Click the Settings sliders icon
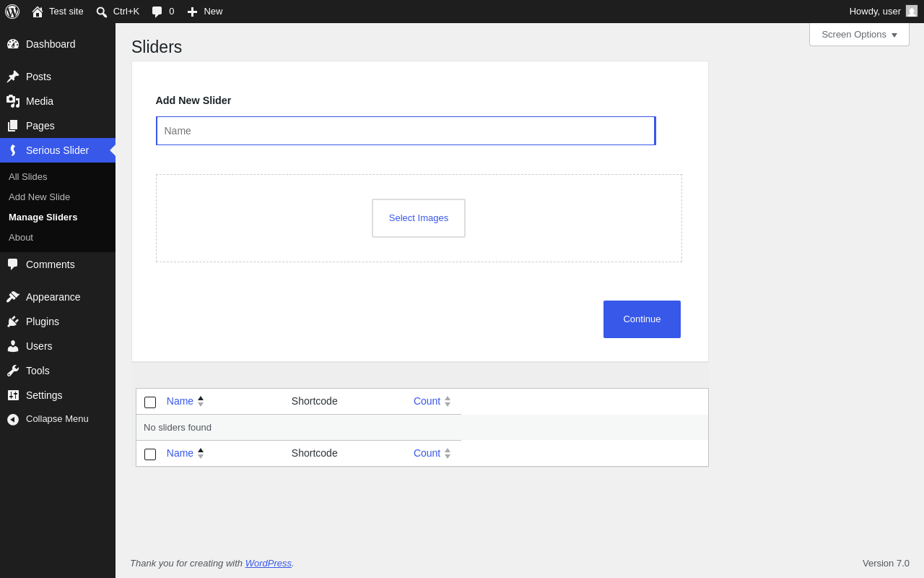The height and width of the screenshot is (578, 924). tap(13, 395)
